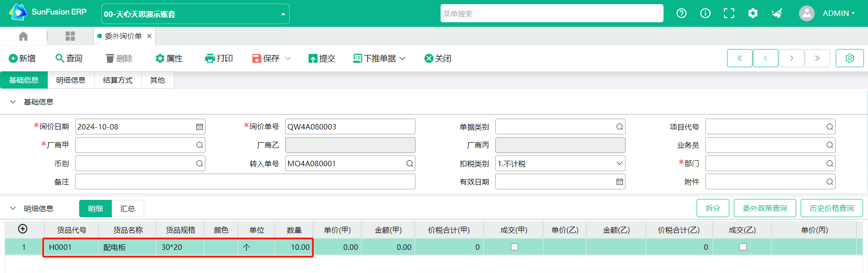Switch to the 其他 tab
Screen dimensions: 868x273
(x=157, y=80)
